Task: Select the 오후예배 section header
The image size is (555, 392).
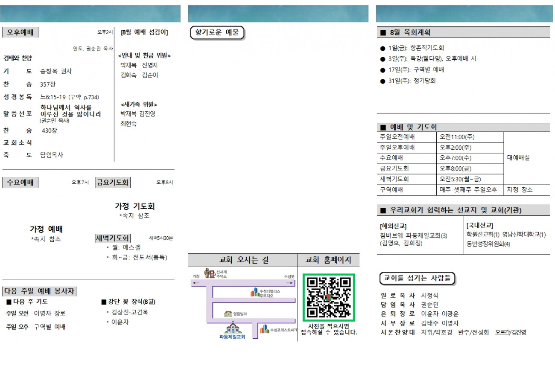Action: coord(20,32)
